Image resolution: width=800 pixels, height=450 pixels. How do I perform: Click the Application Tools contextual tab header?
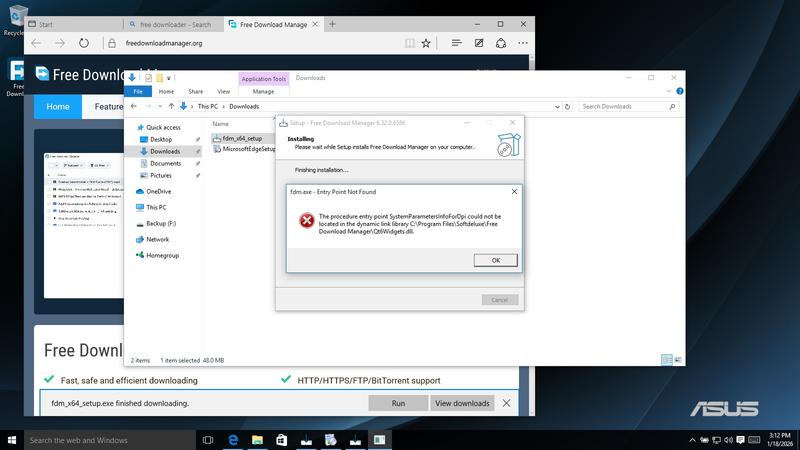pos(263,79)
